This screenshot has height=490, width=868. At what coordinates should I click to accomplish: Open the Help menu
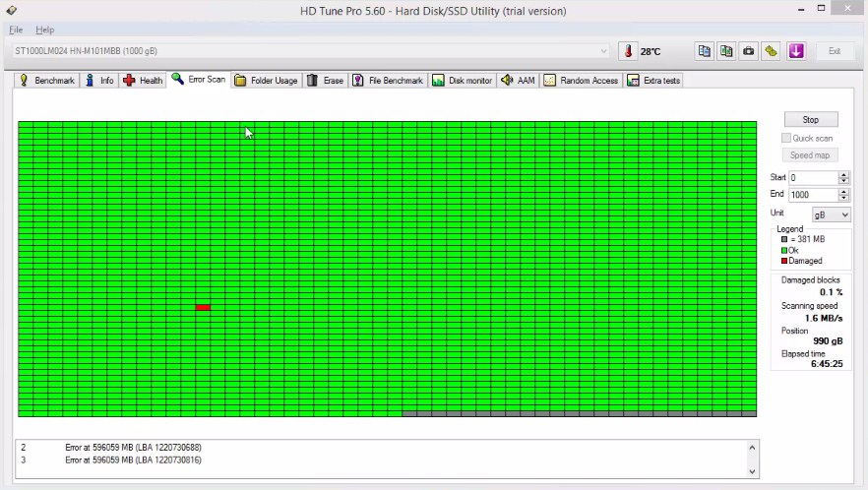point(45,30)
